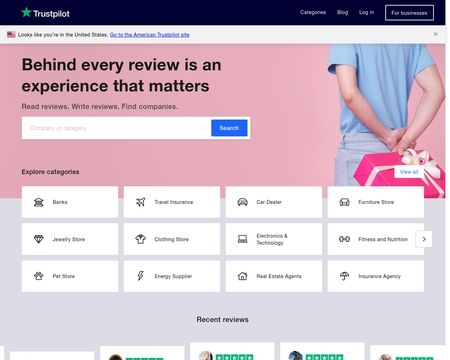450x360 pixels.
Task: Click the blue Search button
Action: point(229,128)
